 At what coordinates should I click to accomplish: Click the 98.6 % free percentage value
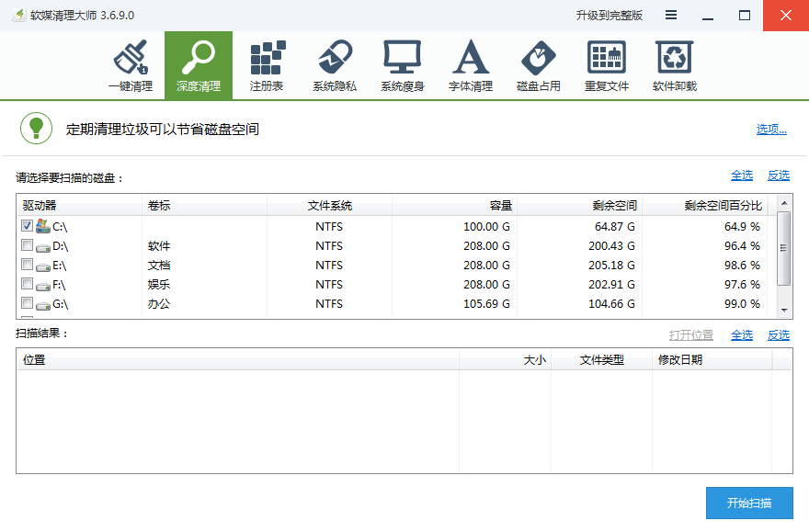(742, 265)
